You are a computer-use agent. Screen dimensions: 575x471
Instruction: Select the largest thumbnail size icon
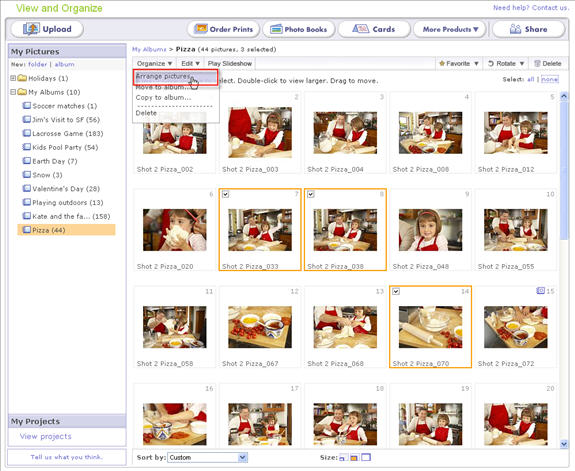[366, 457]
